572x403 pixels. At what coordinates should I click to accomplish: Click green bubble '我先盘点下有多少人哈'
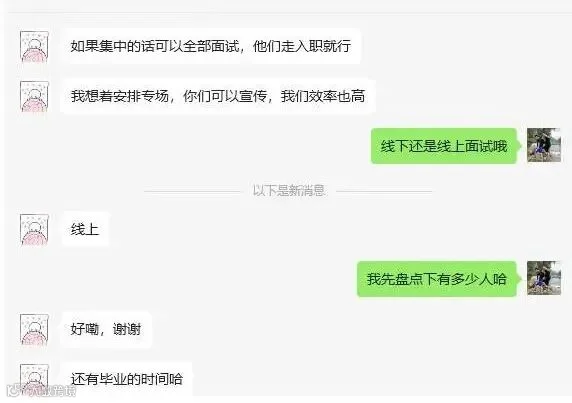point(437,279)
